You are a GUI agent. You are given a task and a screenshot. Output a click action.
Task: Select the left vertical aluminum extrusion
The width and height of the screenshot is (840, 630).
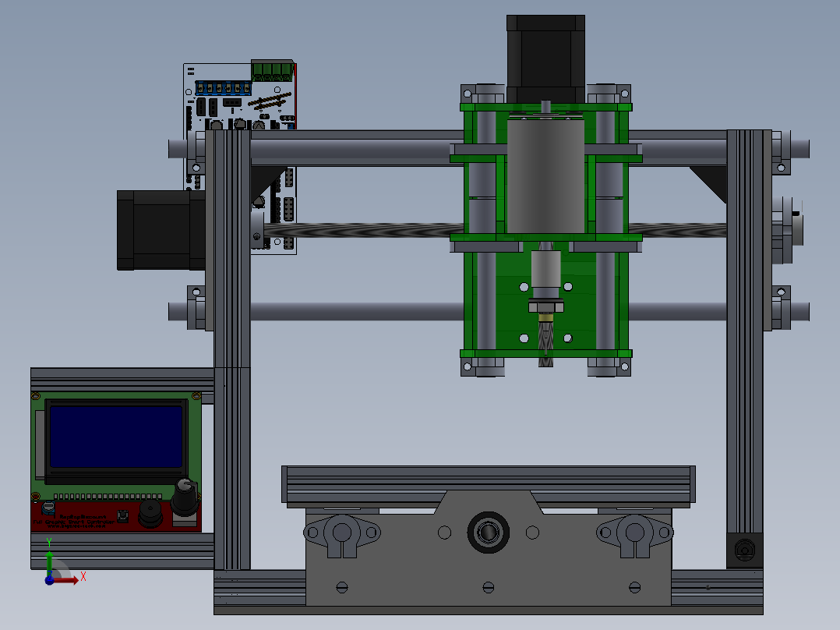(x=232, y=349)
